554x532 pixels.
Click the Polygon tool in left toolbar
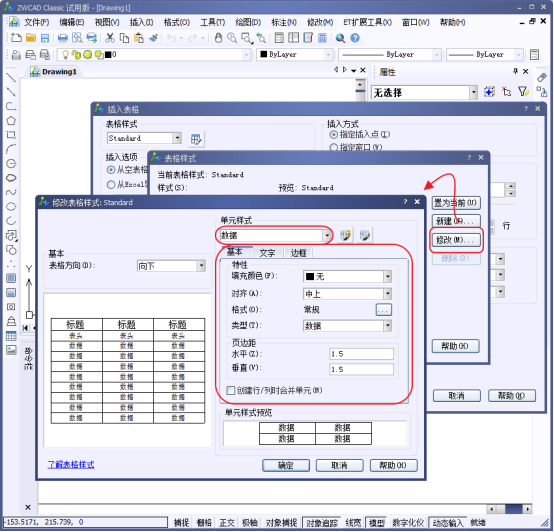click(11, 120)
